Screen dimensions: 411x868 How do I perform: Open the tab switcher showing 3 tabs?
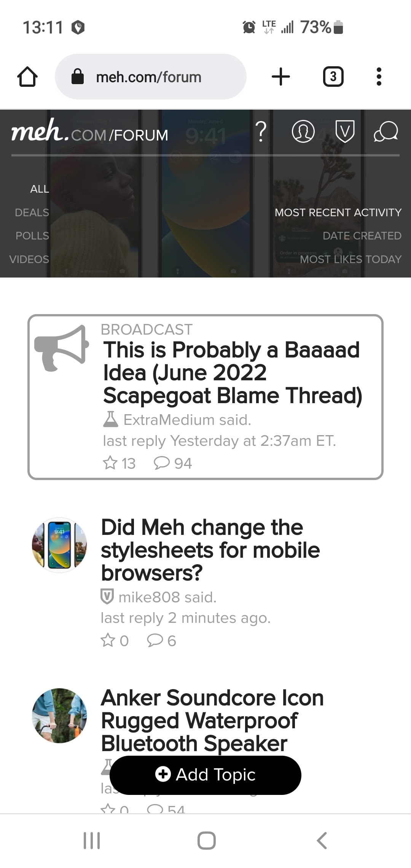tap(333, 77)
